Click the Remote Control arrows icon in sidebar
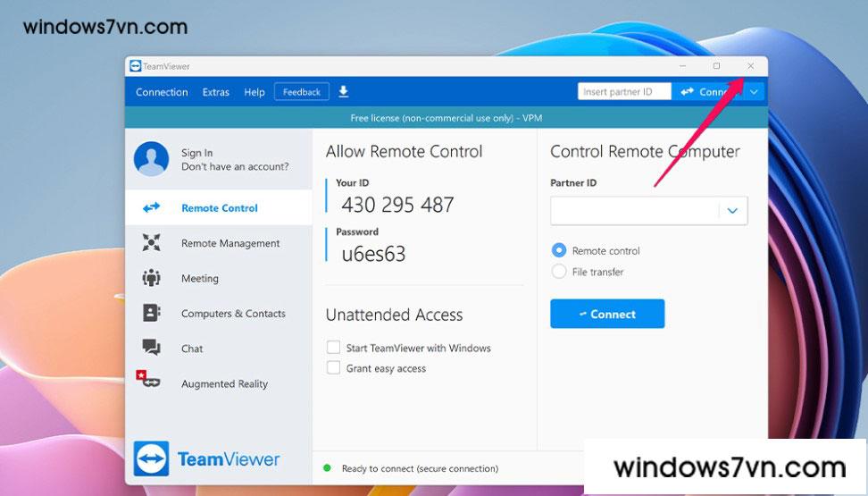 (151, 208)
